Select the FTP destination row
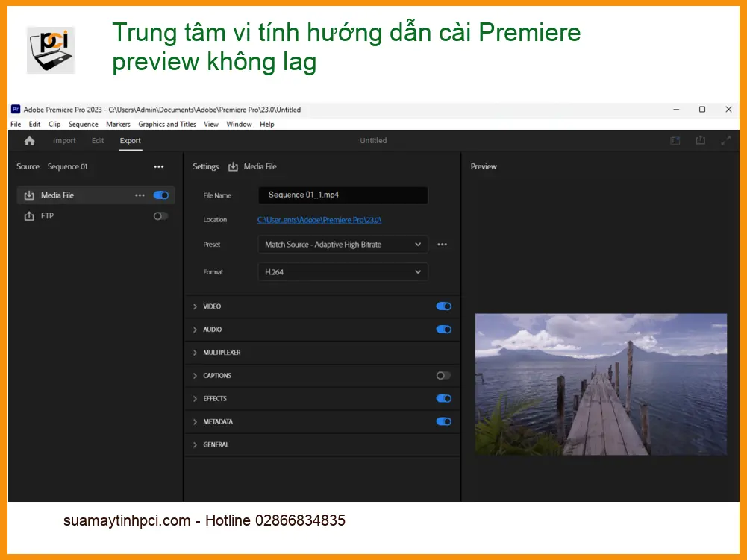This screenshot has height=560, width=747. [96, 216]
